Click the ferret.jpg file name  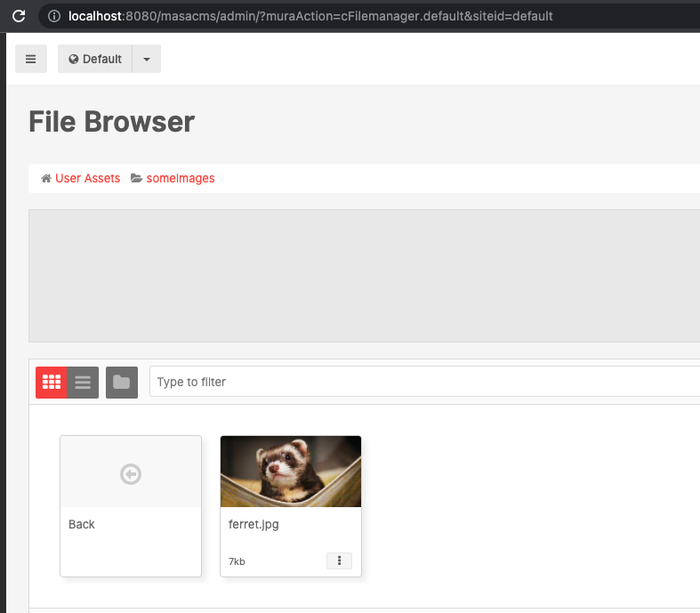[x=253, y=524]
